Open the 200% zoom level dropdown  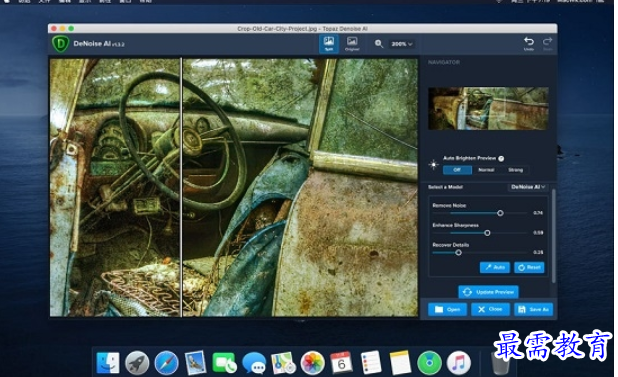click(x=402, y=44)
